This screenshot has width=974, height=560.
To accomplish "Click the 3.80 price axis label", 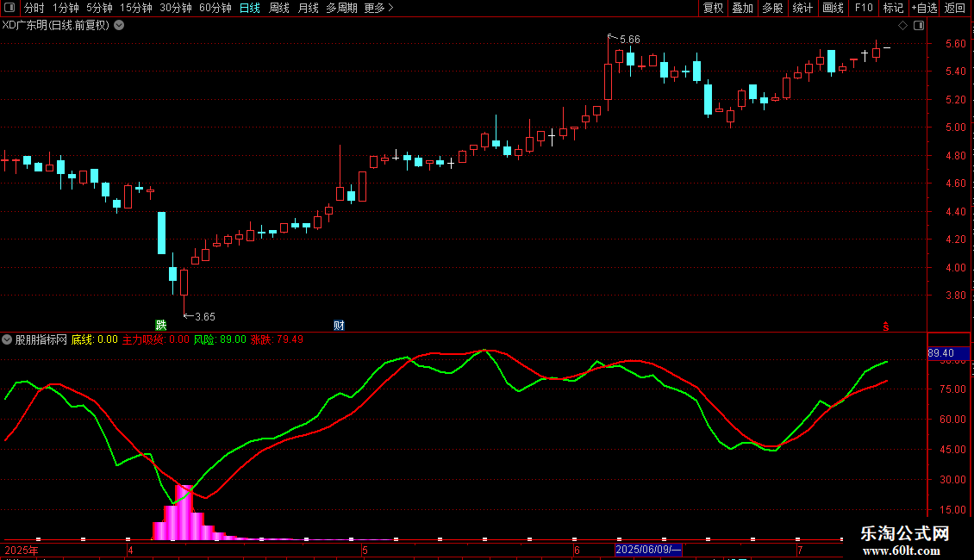I will pos(955,296).
